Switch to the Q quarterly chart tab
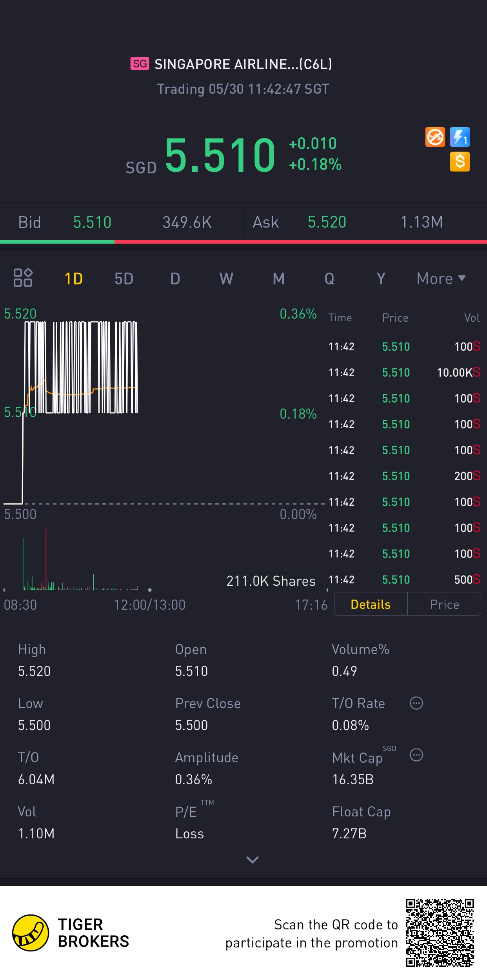 329,279
